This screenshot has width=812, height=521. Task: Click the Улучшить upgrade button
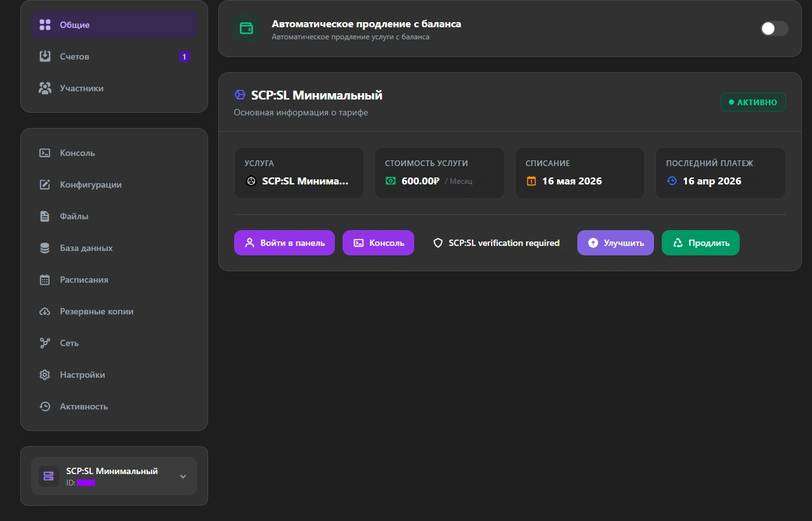pyautogui.click(x=615, y=243)
